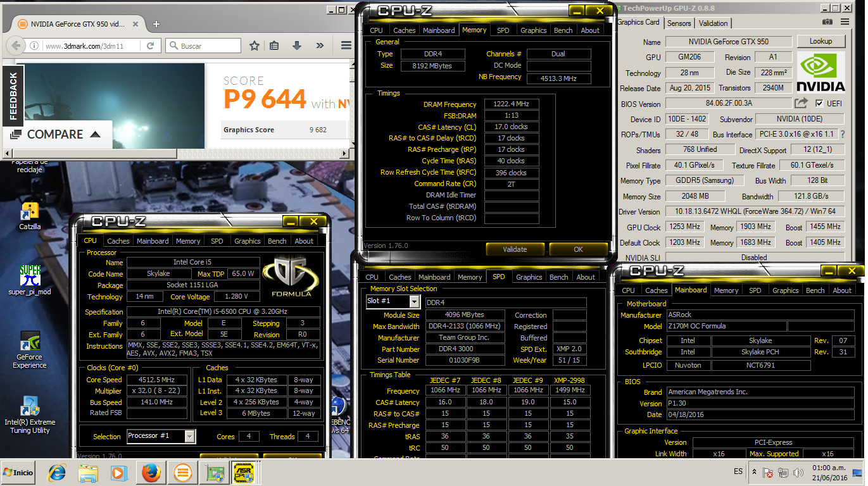Open Catzilla desktop shortcut
Screen dimensions: 868x486
[30, 216]
